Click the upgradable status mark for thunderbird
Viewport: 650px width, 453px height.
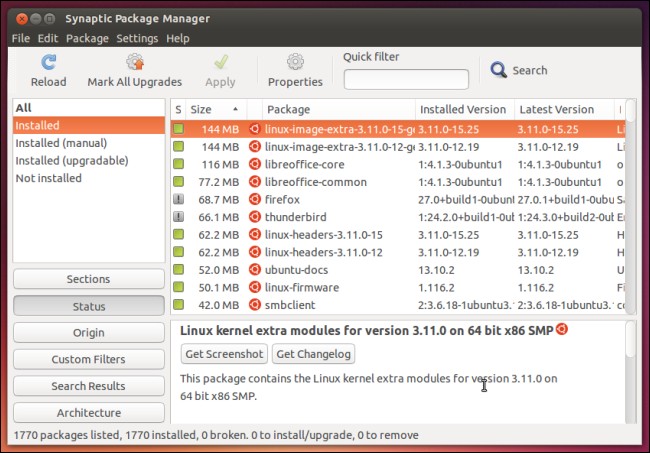(x=178, y=217)
